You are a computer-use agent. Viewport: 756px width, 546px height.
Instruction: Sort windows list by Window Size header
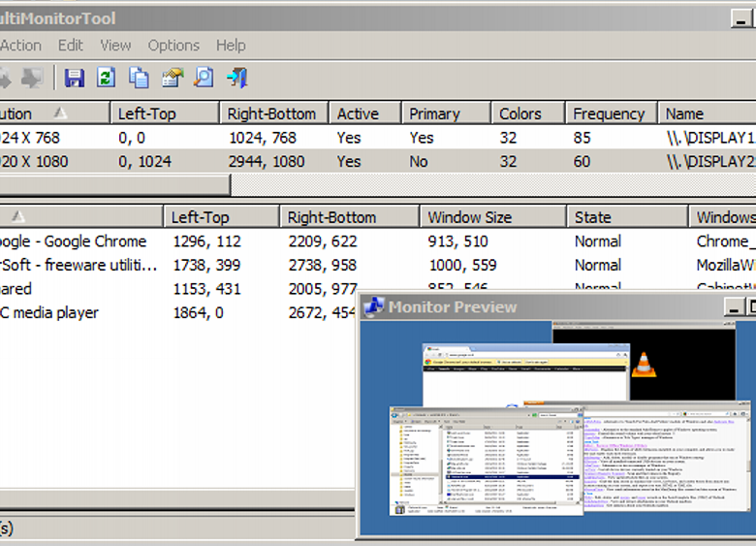(470, 217)
